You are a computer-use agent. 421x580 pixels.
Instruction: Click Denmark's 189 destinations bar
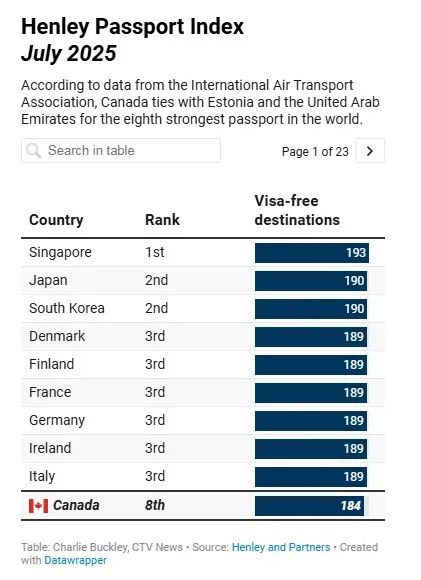point(311,337)
